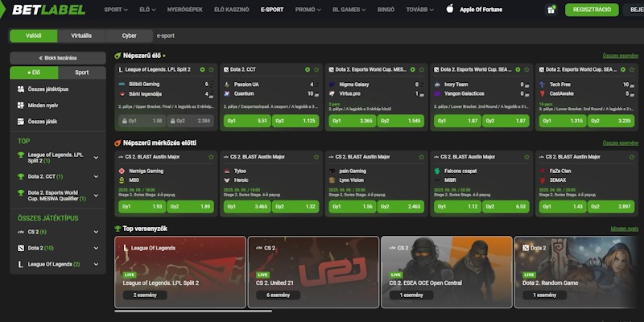Screen dimensions: 644x322
Task: Favorite the Dota 2 CCT live match star
Action: pyautogui.click(x=316, y=70)
